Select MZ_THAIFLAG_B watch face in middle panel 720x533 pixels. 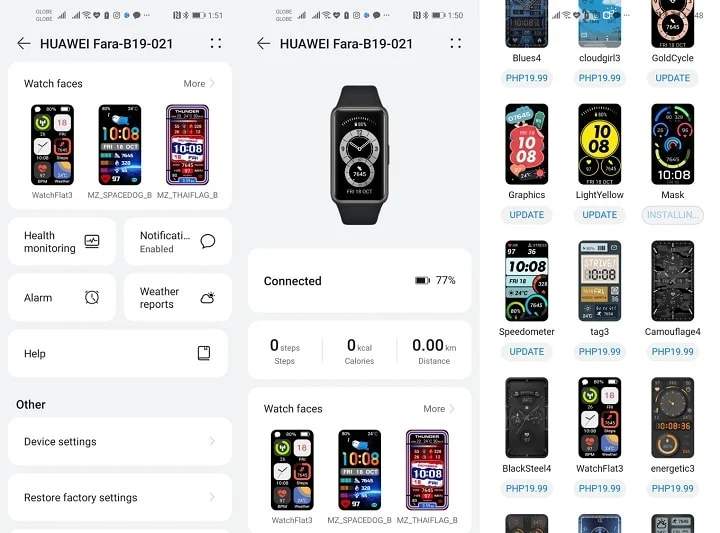[x=427, y=470]
